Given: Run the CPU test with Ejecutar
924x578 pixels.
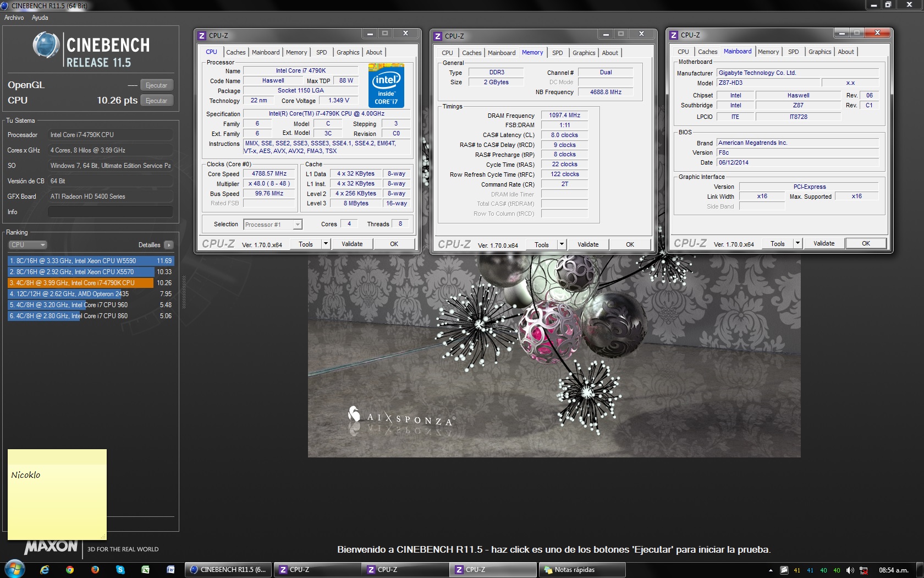Looking at the screenshot, I should 157,101.
